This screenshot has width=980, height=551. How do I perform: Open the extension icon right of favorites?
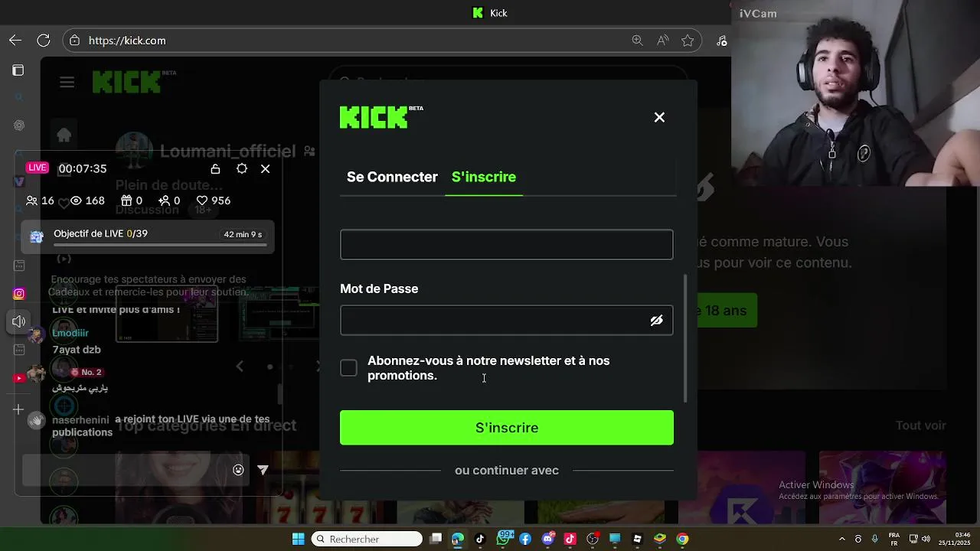coord(721,41)
